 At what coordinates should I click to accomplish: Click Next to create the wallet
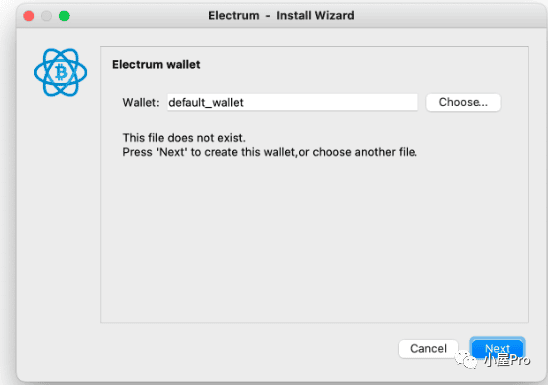[497, 348]
